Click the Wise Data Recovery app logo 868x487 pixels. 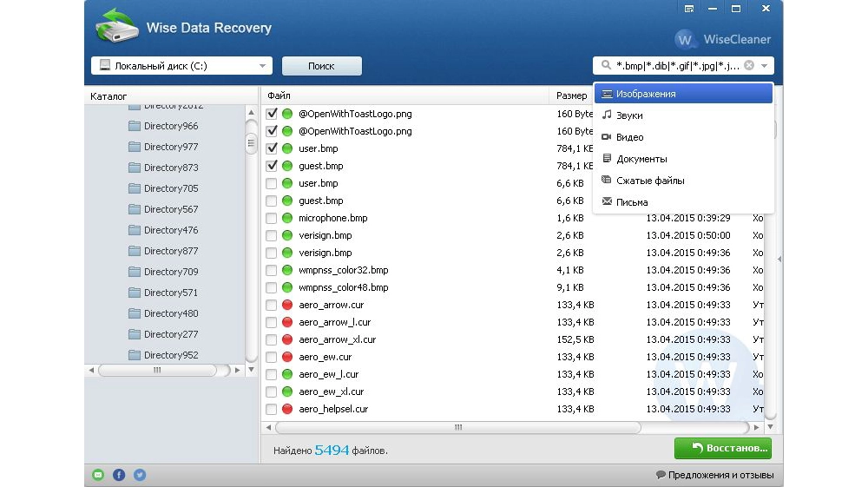pos(117,29)
